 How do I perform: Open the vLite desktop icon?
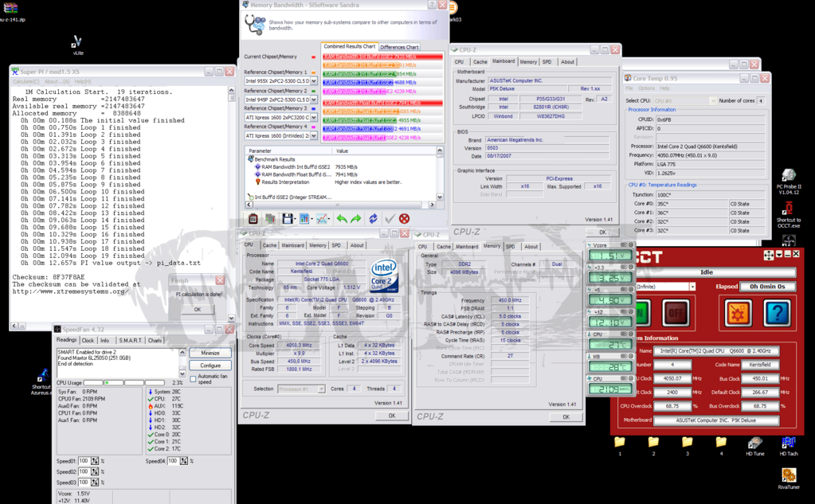point(77,45)
